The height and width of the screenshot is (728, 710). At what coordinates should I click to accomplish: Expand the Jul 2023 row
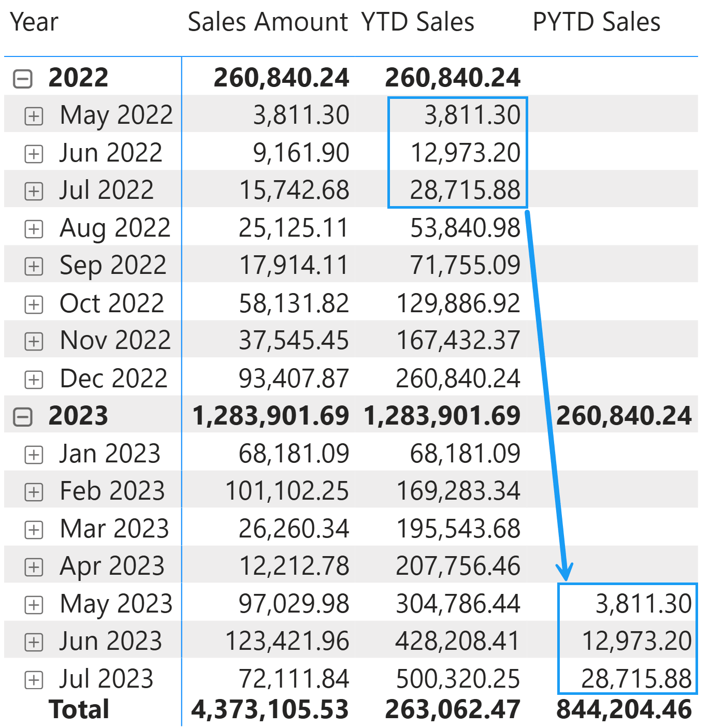point(34,680)
